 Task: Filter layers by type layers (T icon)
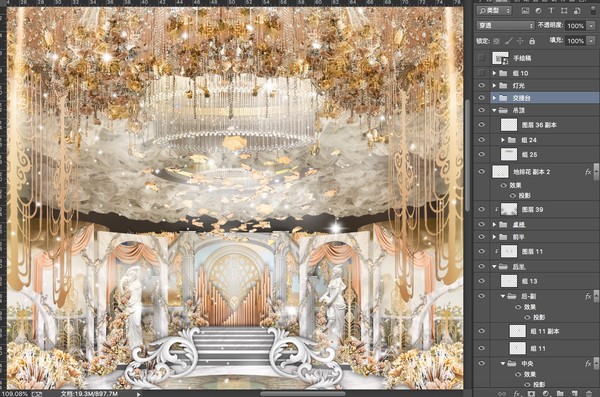551,11
